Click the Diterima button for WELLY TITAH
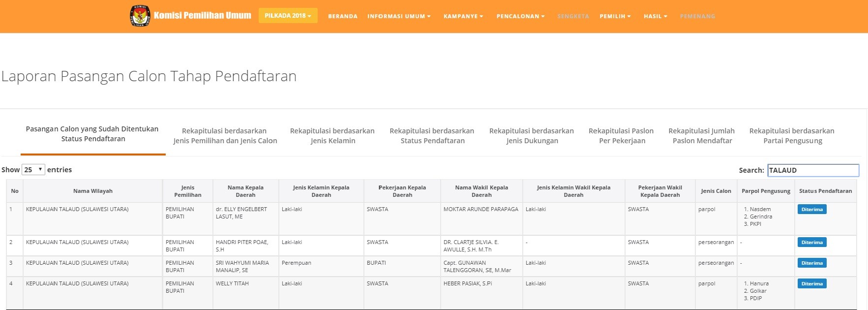The image size is (868, 310). tap(812, 284)
